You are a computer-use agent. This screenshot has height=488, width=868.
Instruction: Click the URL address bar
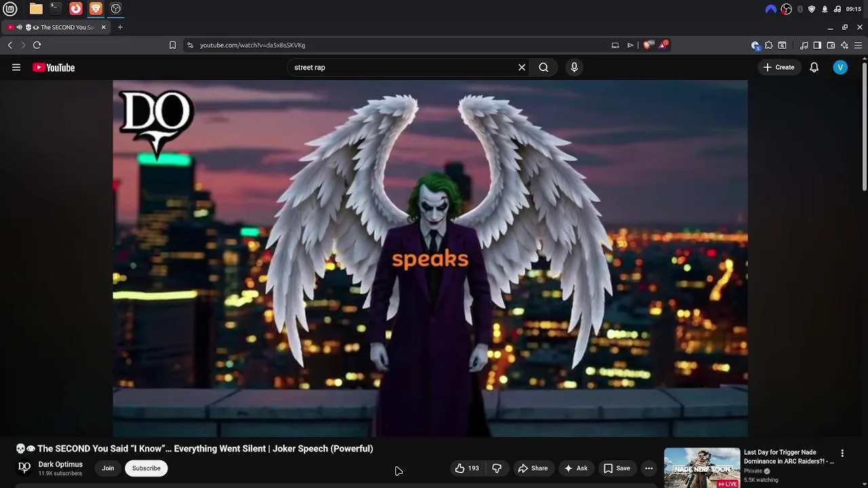(400, 45)
